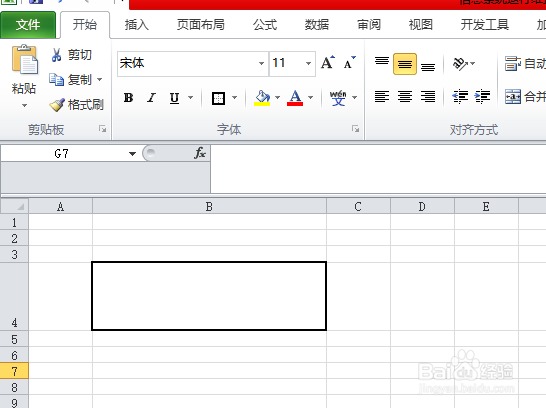Toggle Underline formatting
Viewport: 546px width, 408px height.
click(x=174, y=98)
